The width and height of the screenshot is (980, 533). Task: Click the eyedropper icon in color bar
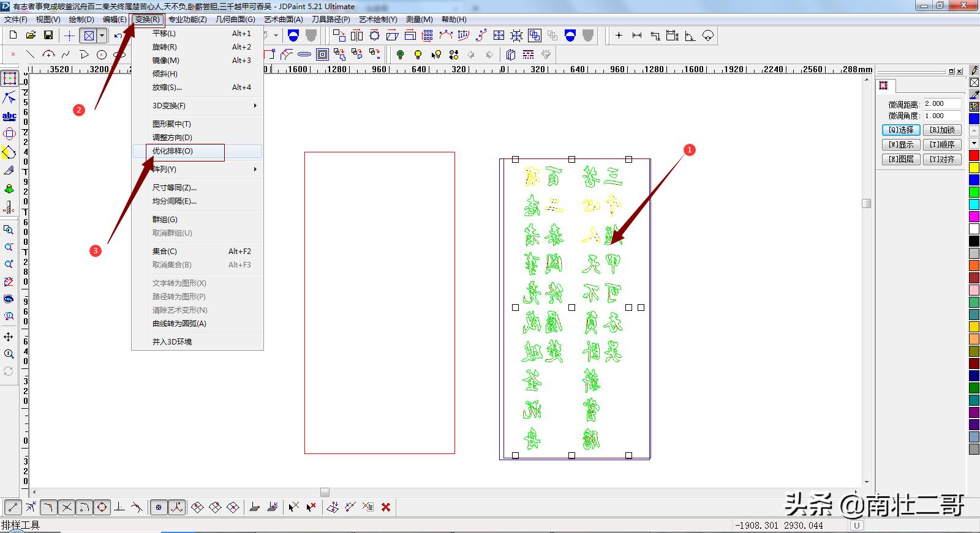(x=974, y=95)
